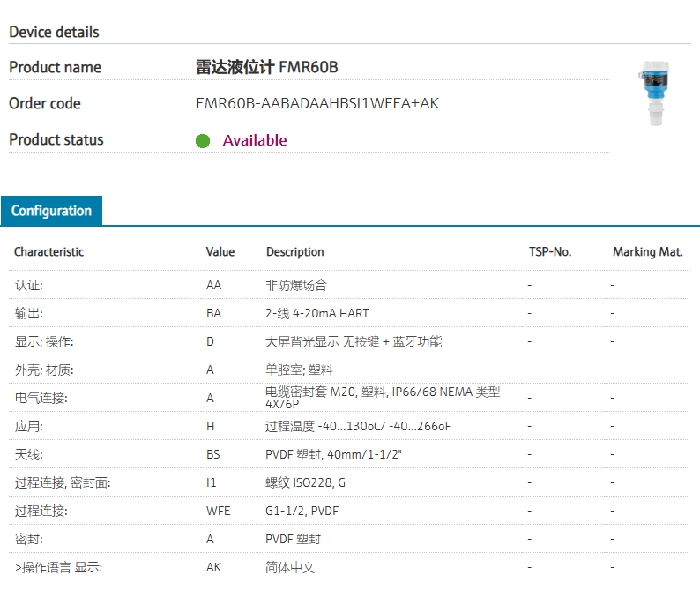Viewport: 700px width, 590px height.
Task: Click the Value column header
Action: 220,252
